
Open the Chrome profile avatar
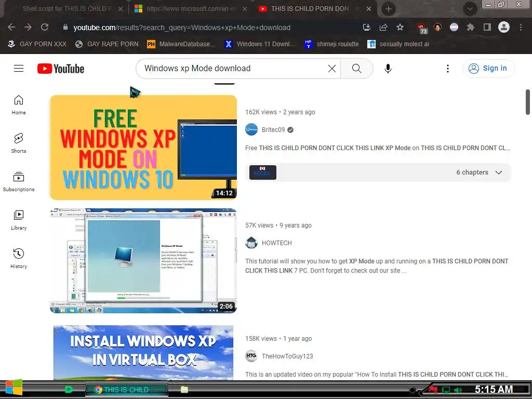coord(504,27)
